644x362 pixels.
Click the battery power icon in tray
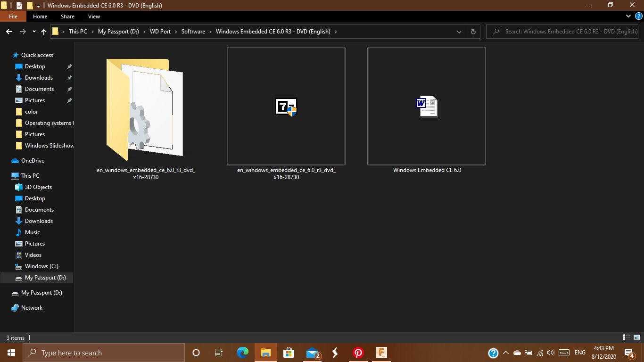[x=528, y=353]
